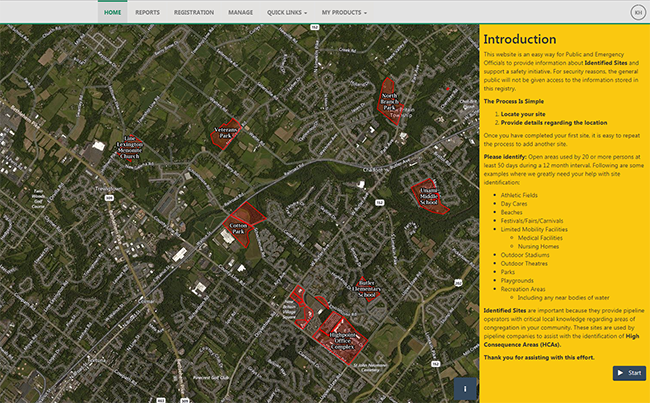Open the Reports menu item
This screenshot has height=403, width=650.
[x=147, y=12]
